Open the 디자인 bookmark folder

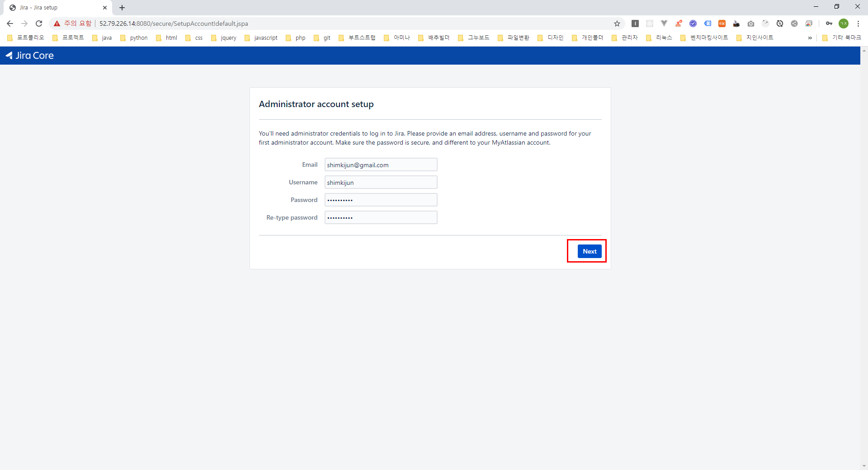[551, 38]
